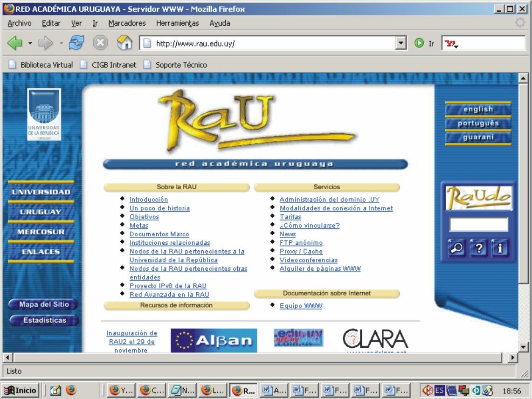Screen dimensions: 532x399
Task: Open the Ver menu
Action: (x=76, y=23)
